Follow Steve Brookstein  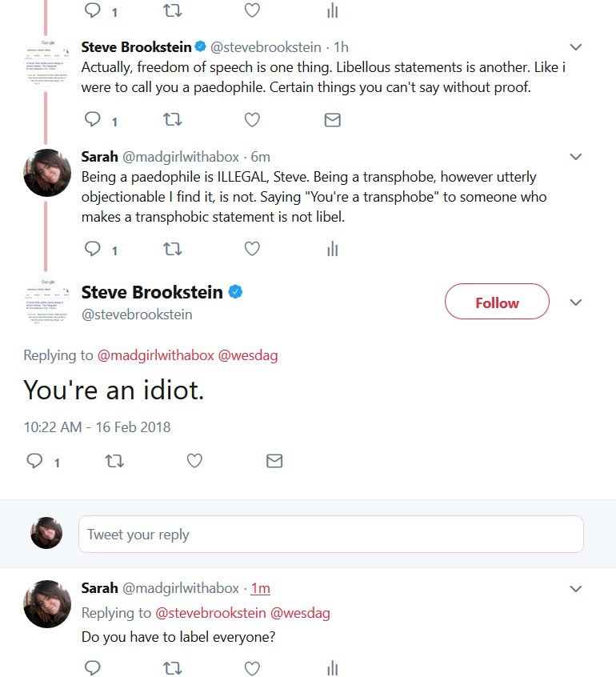(497, 302)
